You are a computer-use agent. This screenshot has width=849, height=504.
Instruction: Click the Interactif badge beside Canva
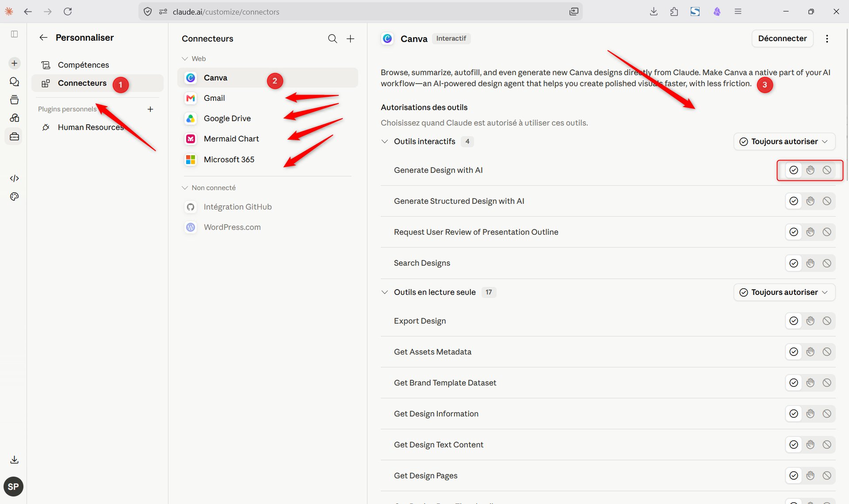(451, 38)
